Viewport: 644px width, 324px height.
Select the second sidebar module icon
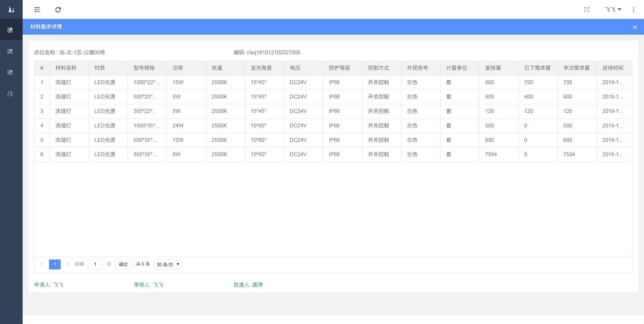coord(10,51)
